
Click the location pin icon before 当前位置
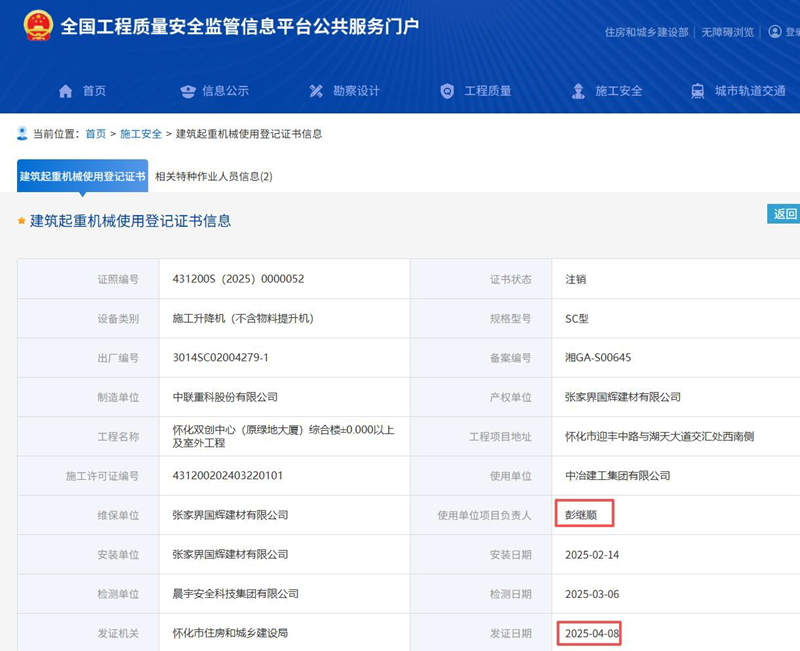tap(23, 134)
